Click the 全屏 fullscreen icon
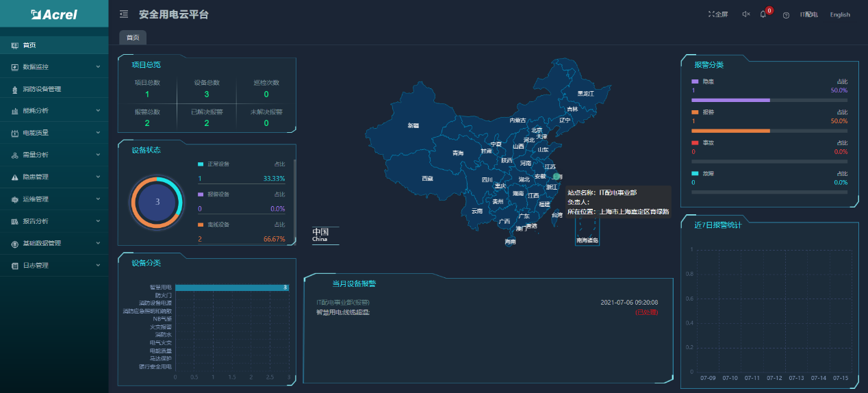Image resolution: width=868 pixels, height=393 pixels. click(711, 14)
